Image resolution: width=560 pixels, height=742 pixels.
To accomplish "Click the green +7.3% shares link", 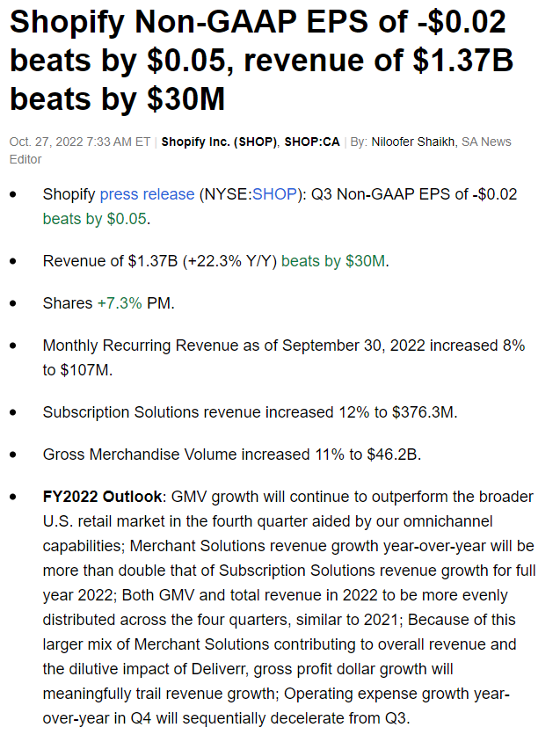I will 119,303.
